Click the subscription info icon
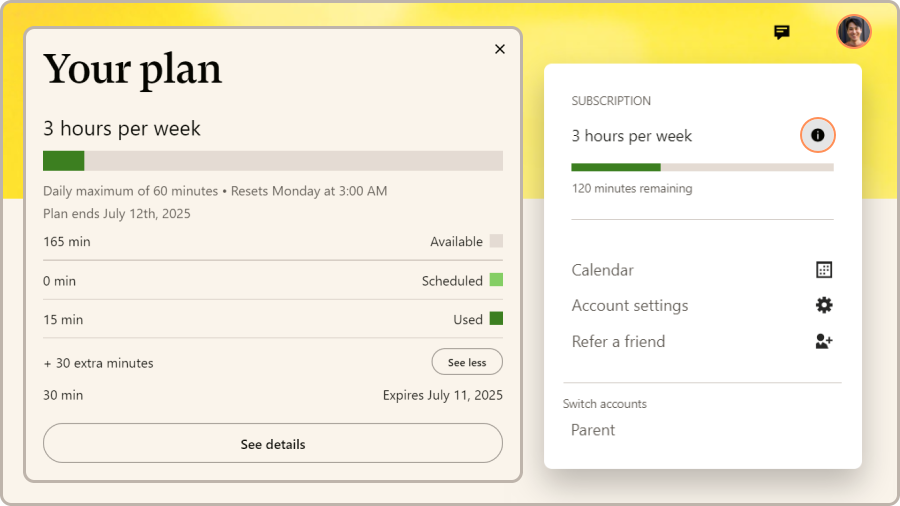This screenshot has width=900, height=506. pos(817,135)
